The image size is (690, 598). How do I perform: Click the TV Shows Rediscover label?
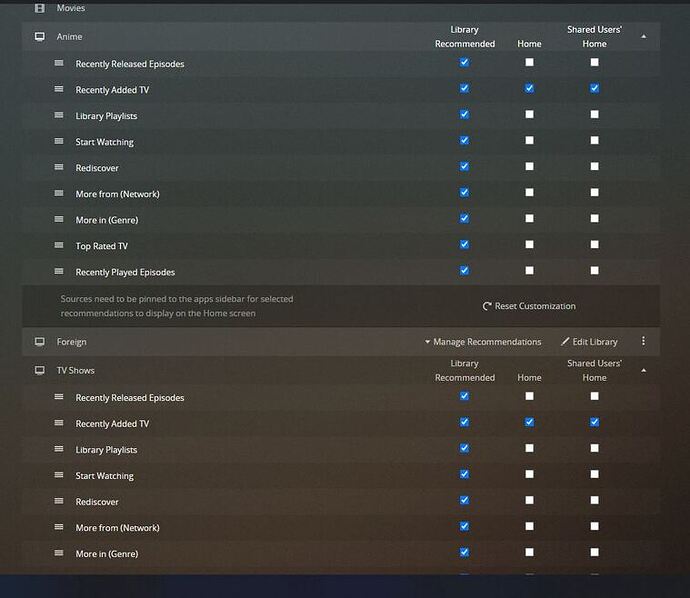(x=97, y=502)
